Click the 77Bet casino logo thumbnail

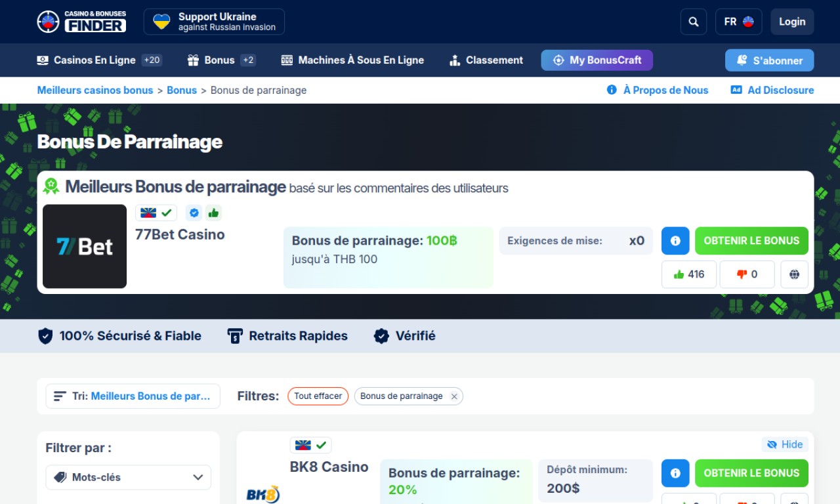tap(85, 247)
